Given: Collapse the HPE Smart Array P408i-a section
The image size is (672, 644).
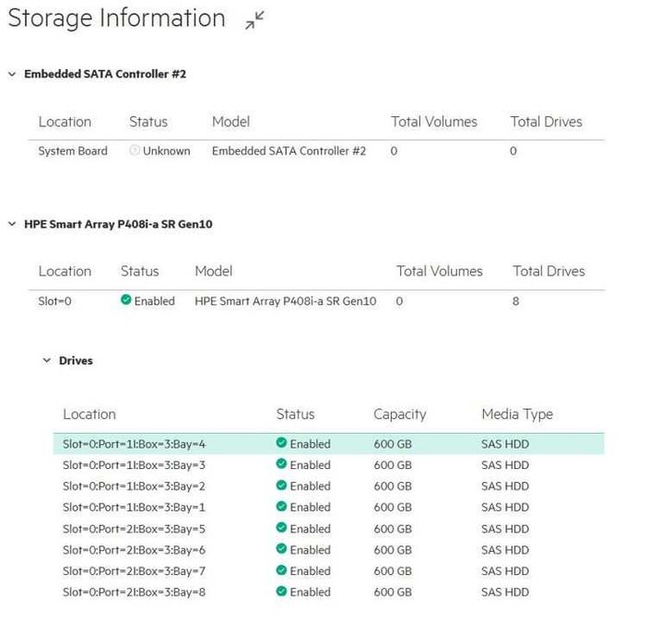Looking at the screenshot, I should [12, 224].
